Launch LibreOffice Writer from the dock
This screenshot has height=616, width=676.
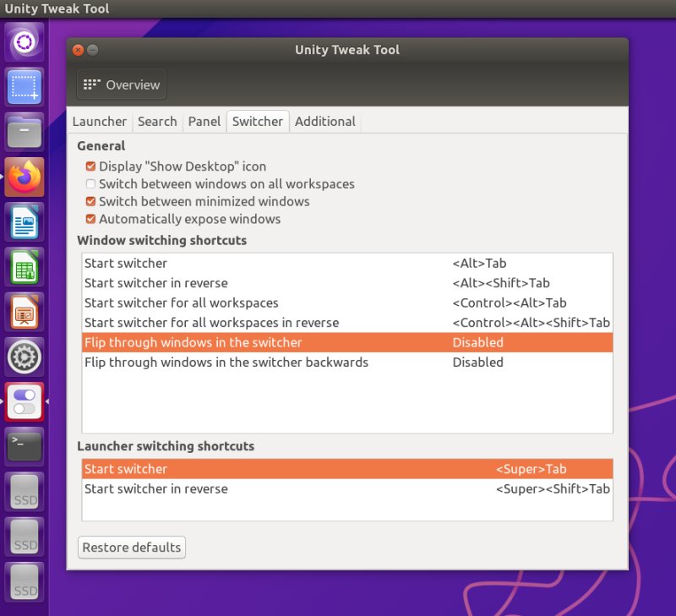(25, 224)
